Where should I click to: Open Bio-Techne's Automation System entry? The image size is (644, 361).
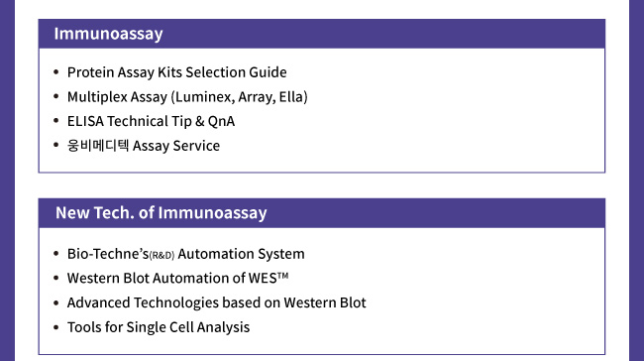pyautogui.click(x=186, y=254)
